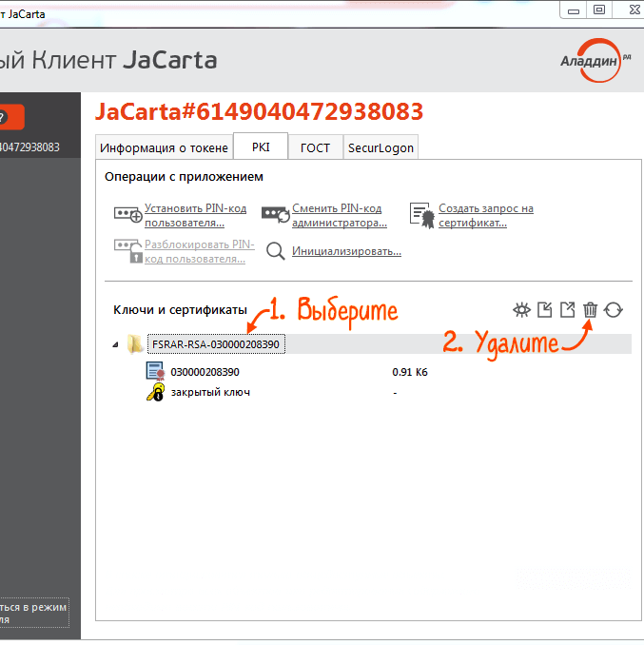The image size is (644, 645).
Task: Select the PKI tab
Action: point(261,147)
